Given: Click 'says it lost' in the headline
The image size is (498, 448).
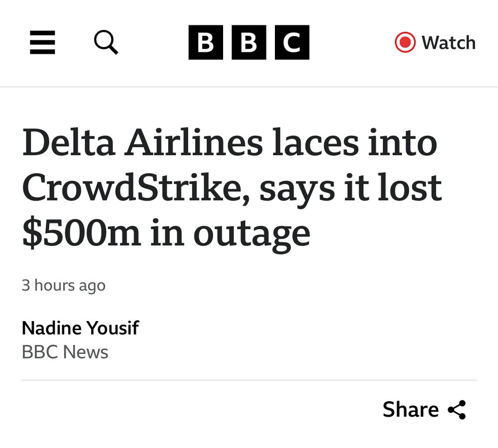Looking at the screenshot, I should point(351,188).
